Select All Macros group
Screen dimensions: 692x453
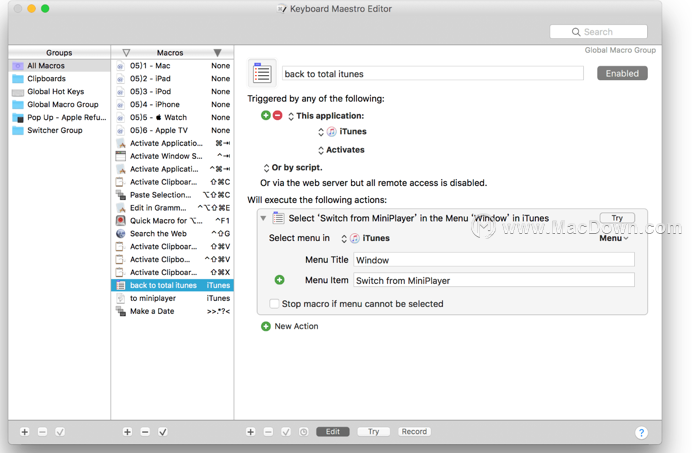click(59, 66)
